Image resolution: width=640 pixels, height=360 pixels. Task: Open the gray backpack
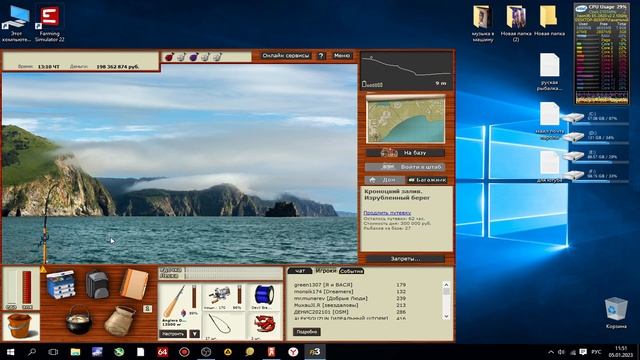97,284
